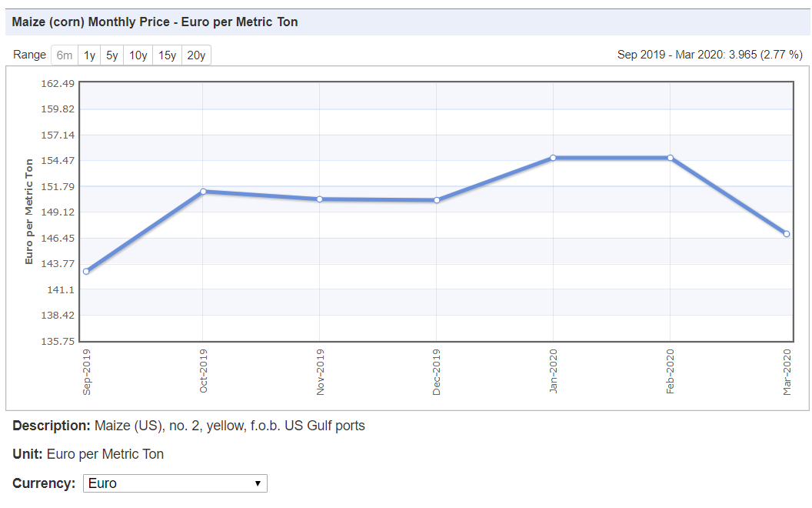Click the Jan-2020 x-axis label

[553, 371]
